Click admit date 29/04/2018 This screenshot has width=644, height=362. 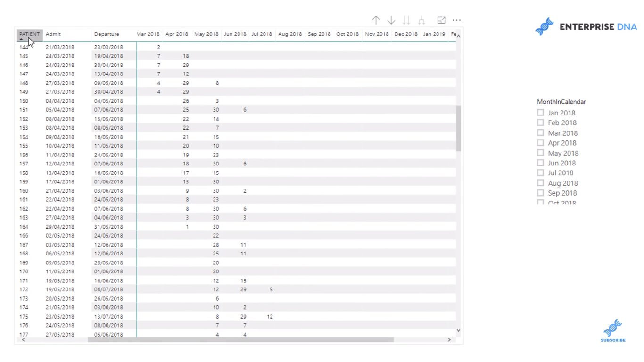point(60,227)
